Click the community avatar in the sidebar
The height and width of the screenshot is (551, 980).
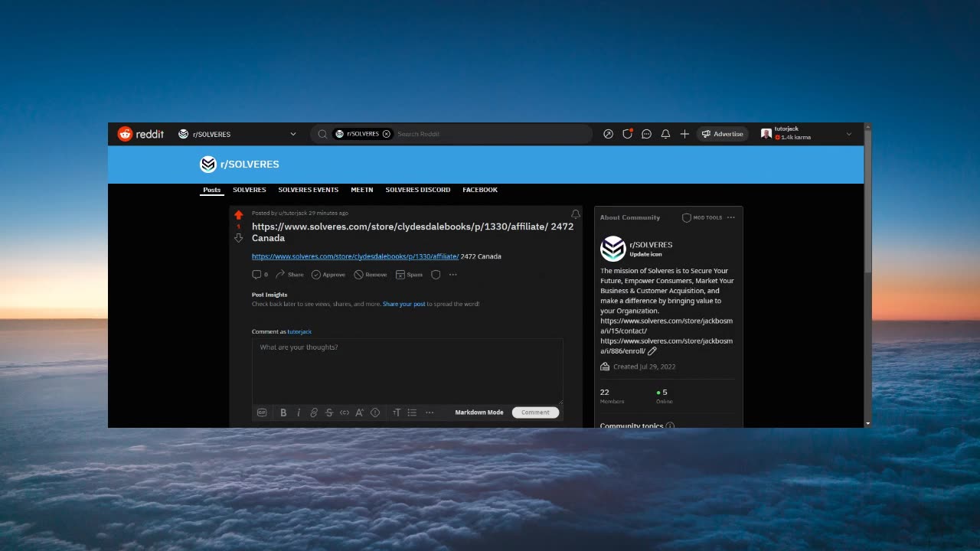(x=613, y=249)
